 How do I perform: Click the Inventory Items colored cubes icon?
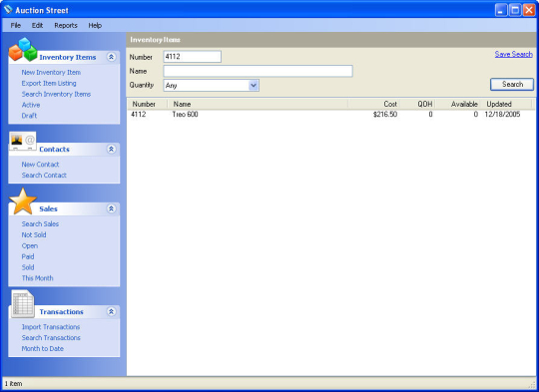pyautogui.click(x=23, y=50)
